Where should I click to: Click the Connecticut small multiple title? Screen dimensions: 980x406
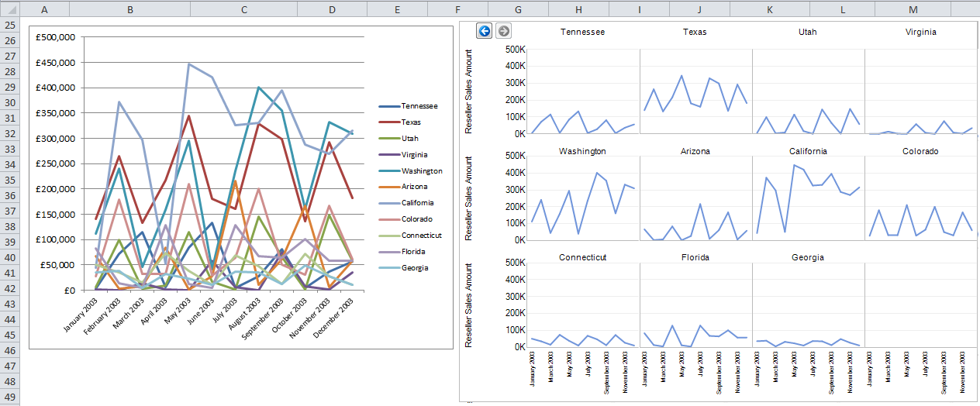pyautogui.click(x=582, y=257)
